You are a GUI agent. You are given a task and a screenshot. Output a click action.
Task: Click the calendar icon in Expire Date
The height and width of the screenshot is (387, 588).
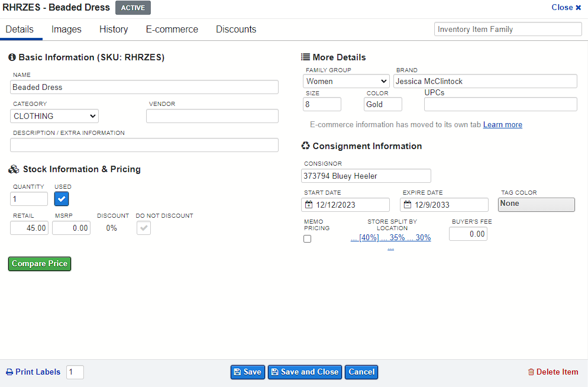tap(407, 205)
